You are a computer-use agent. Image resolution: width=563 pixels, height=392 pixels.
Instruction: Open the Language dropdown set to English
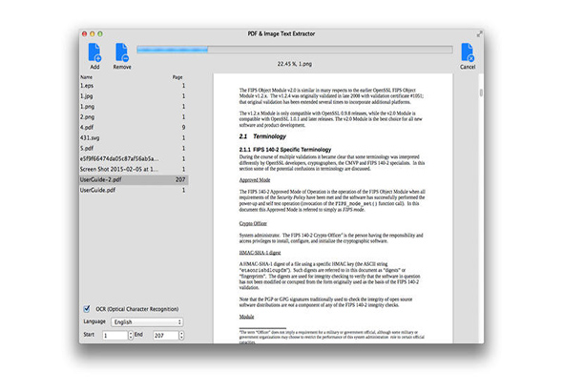(x=147, y=322)
